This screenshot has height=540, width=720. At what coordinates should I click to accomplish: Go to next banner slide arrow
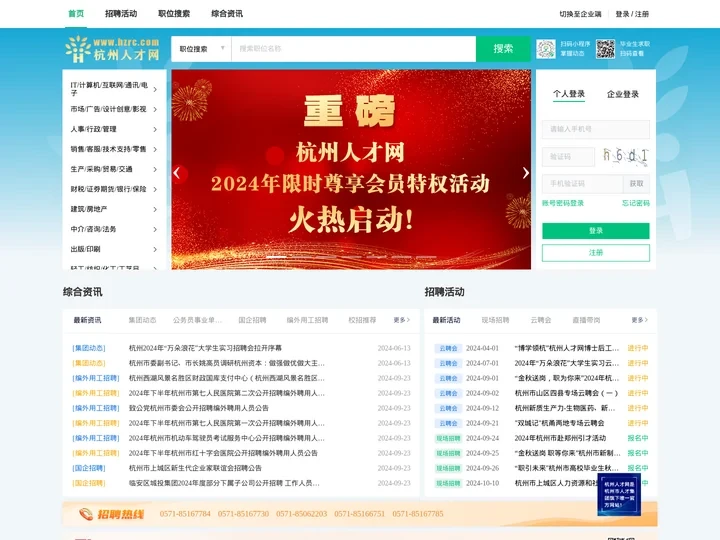point(525,173)
